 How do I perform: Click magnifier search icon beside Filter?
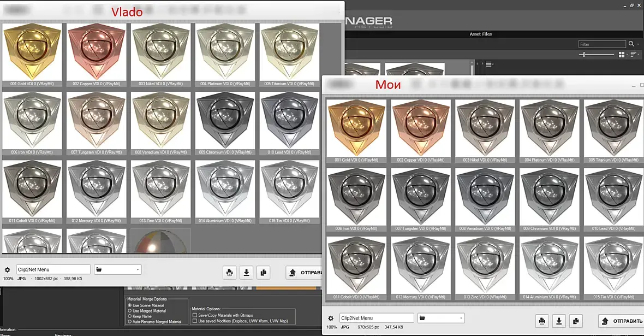coord(631,44)
